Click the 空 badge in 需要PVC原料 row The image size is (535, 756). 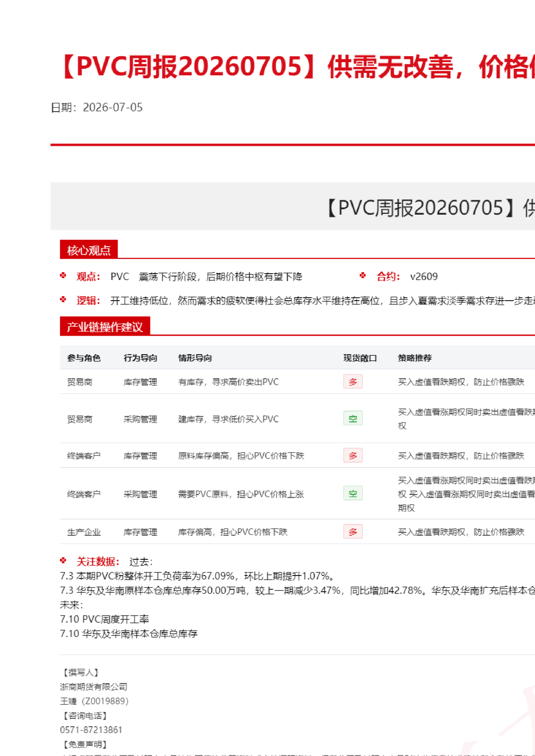click(x=353, y=493)
